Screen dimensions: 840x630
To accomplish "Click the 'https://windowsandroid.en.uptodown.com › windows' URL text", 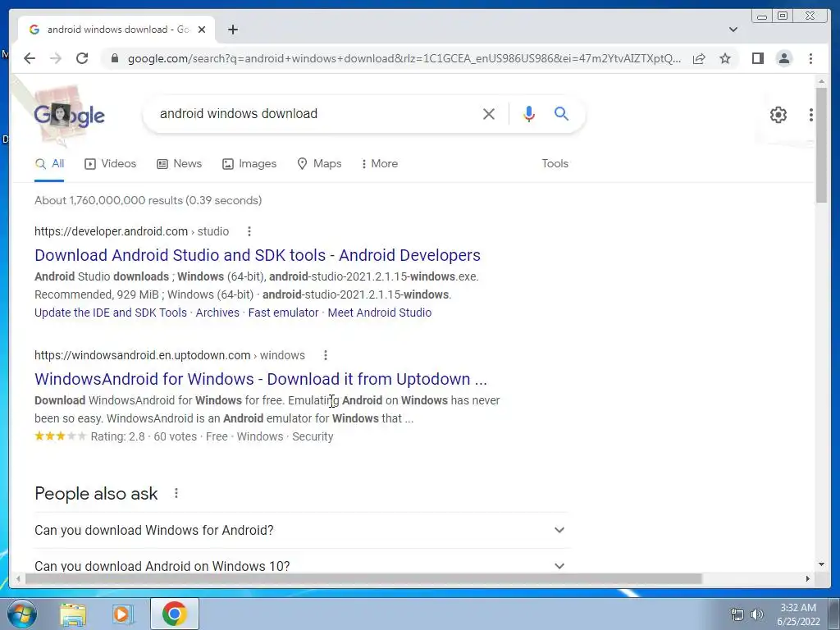I will tap(170, 355).
